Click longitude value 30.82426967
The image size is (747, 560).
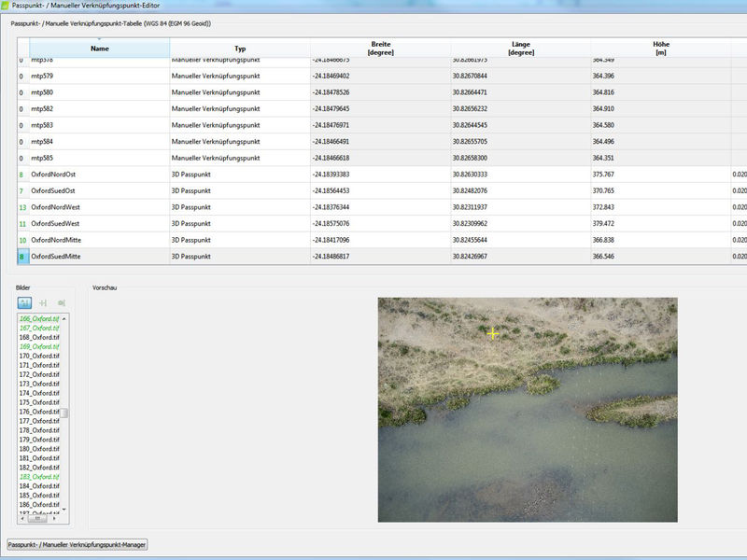(x=470, y=256)
